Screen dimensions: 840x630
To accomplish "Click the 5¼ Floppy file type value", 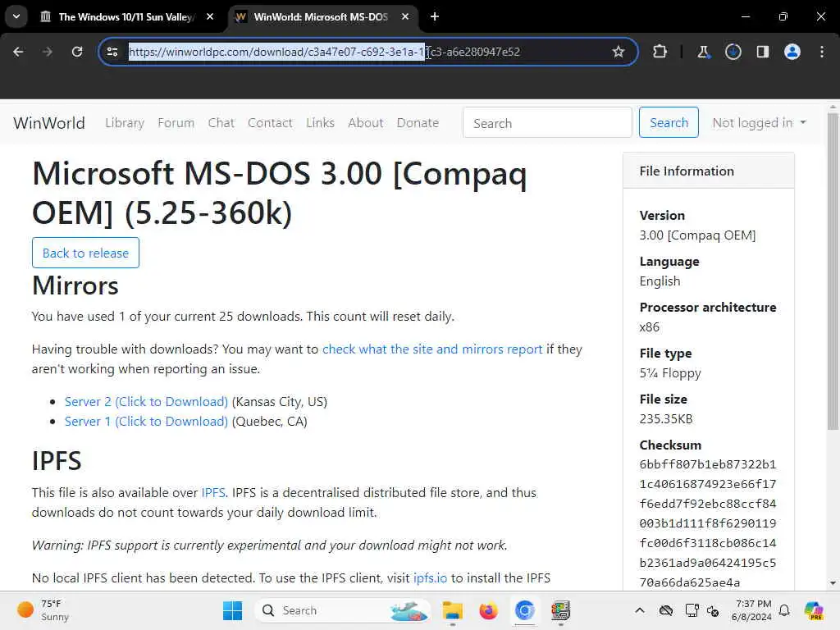I will coord(670,373).
